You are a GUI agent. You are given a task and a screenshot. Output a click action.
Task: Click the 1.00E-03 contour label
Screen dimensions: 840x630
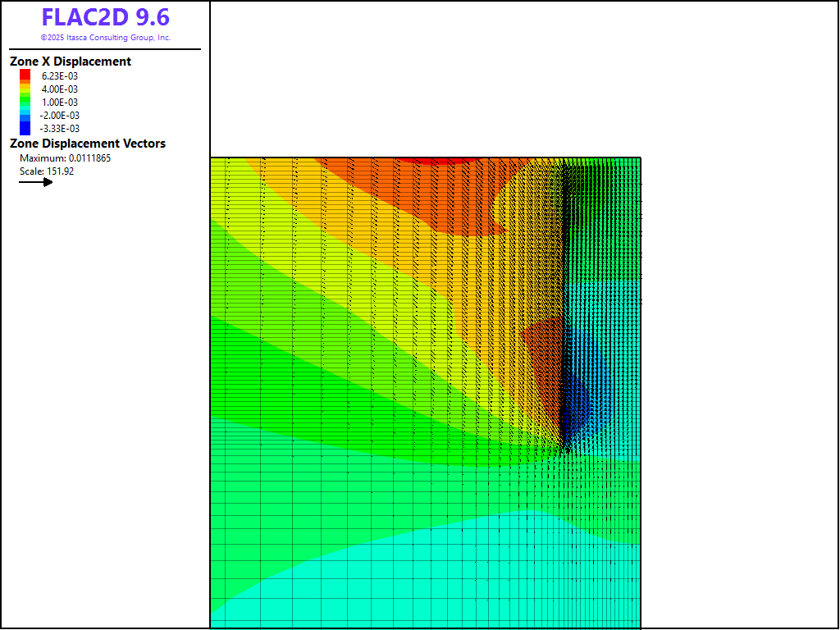pos(60,103)
